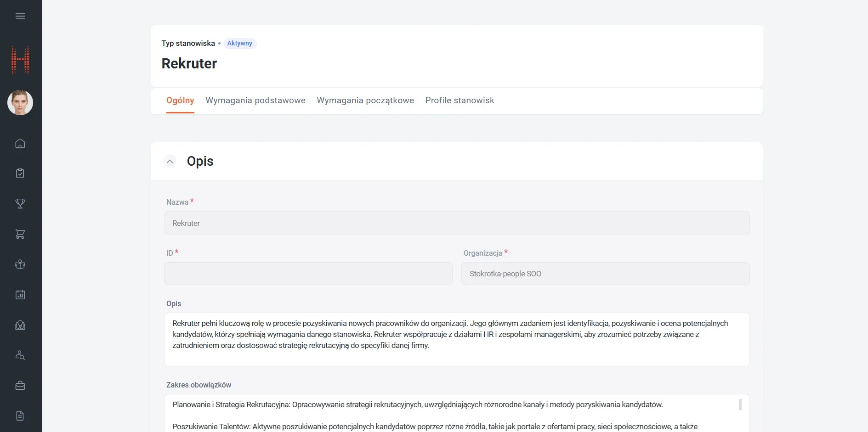Open the shopping cart icon
The width and height of the screenshot is (868, 432).
pyautogui.click(x=20, y=234)
